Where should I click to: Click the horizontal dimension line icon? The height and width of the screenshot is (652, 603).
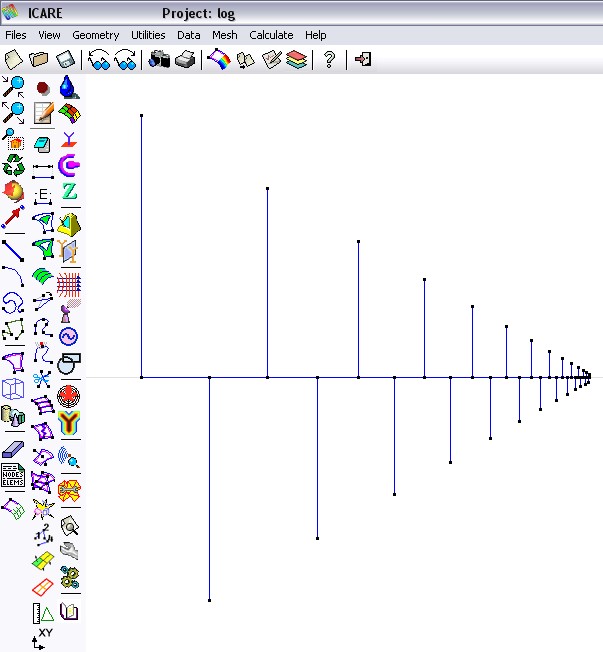pyautogui.click(x=43, y=171)
